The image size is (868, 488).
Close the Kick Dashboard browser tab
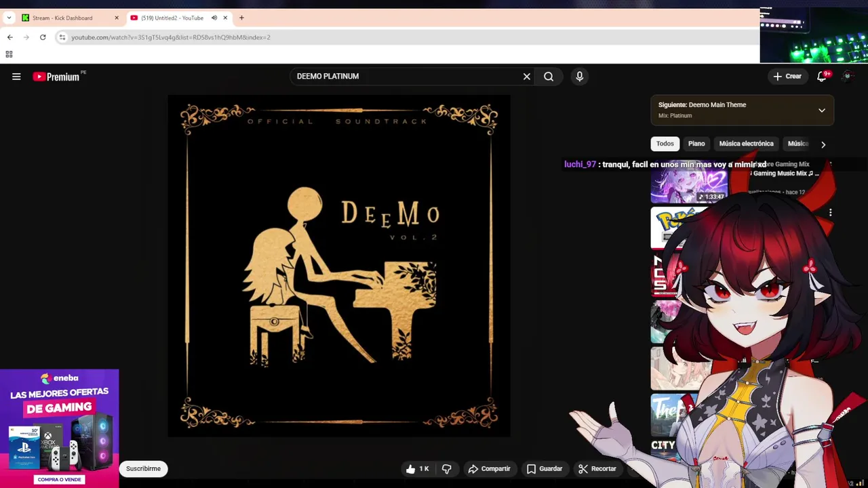(x=117, y=18)
